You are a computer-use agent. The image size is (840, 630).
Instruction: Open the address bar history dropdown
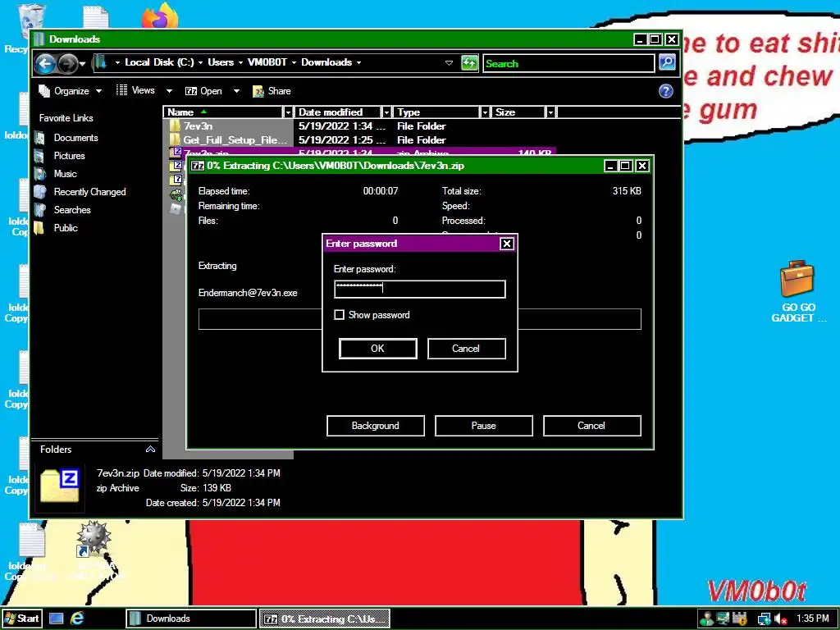tap(449, 63)
